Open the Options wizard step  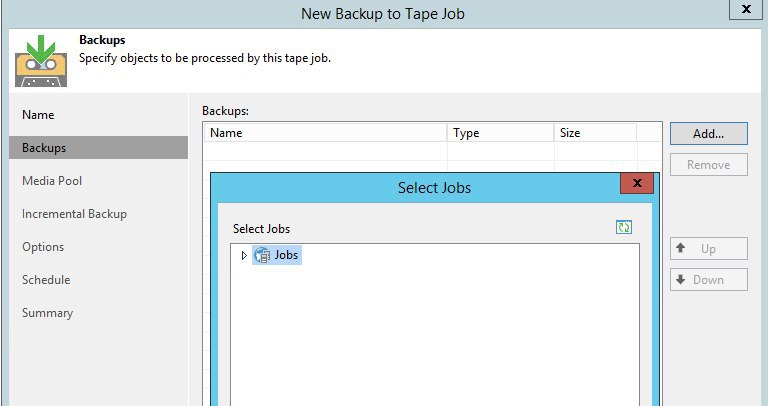[x=43, y=247]
